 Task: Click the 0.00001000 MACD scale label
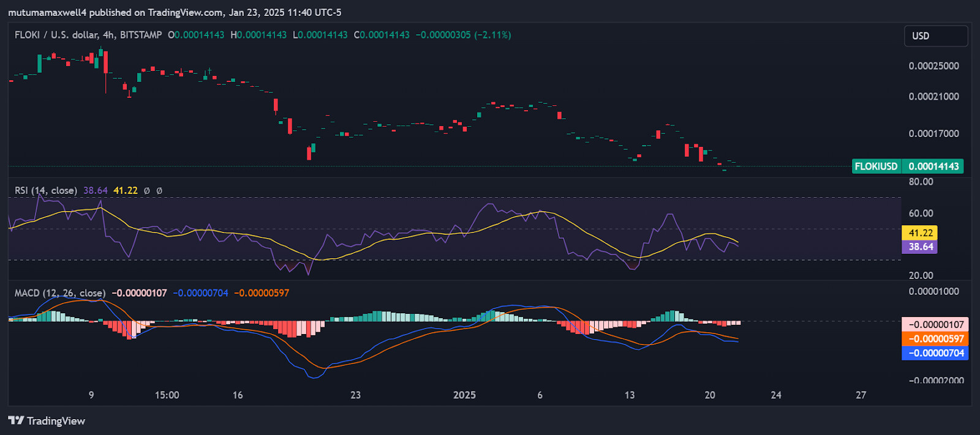click(x=934, y=291)
